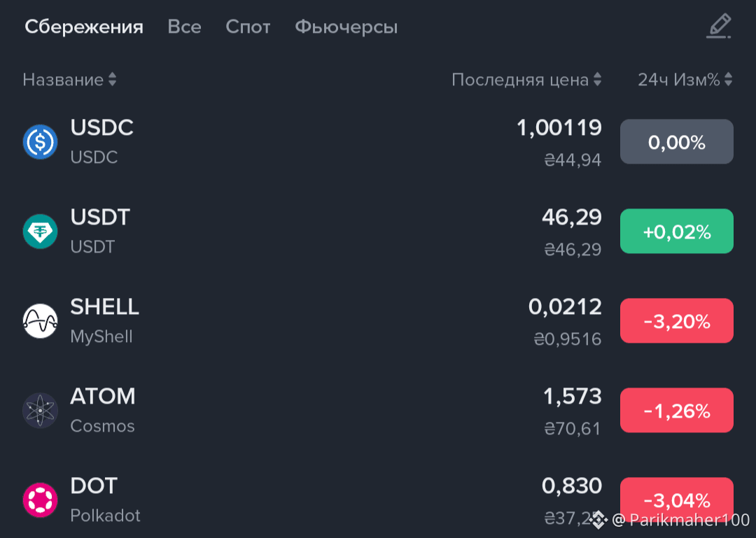756x538 pixels.
Task: Click DOT -3,04% change button
Action: (x=676, y=500)
